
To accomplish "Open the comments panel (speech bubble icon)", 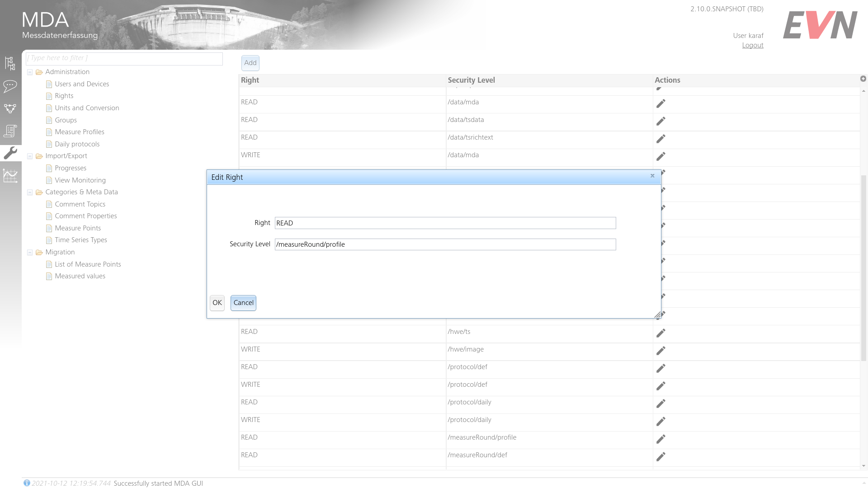I will [x=10, y=87].
